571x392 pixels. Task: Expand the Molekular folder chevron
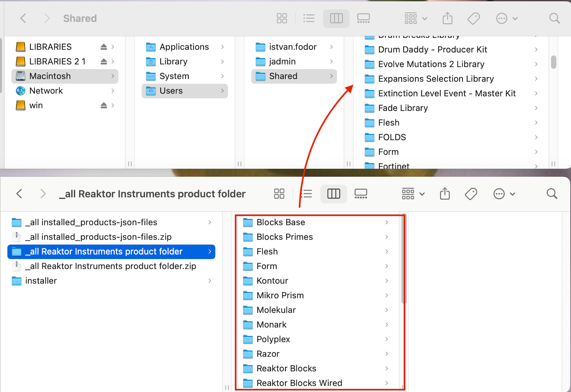click(x=386, y=310)
